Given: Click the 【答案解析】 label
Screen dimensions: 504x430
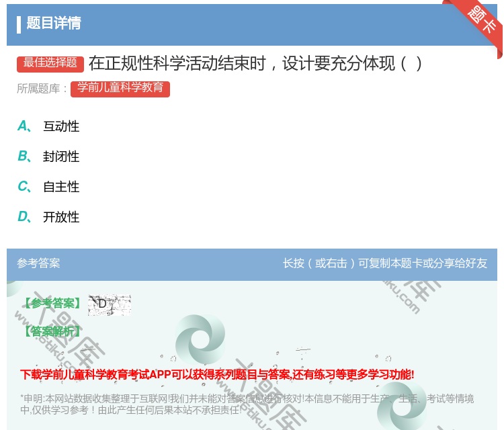Looking at the screenshot, I should click(52, 331).
